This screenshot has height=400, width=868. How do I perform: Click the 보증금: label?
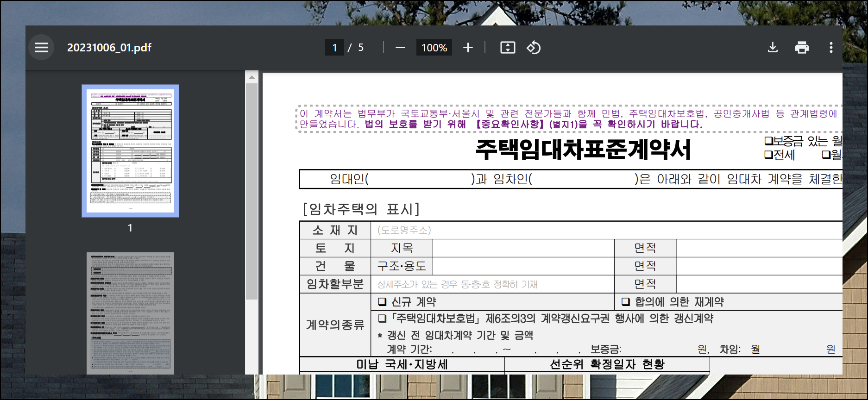606,350
